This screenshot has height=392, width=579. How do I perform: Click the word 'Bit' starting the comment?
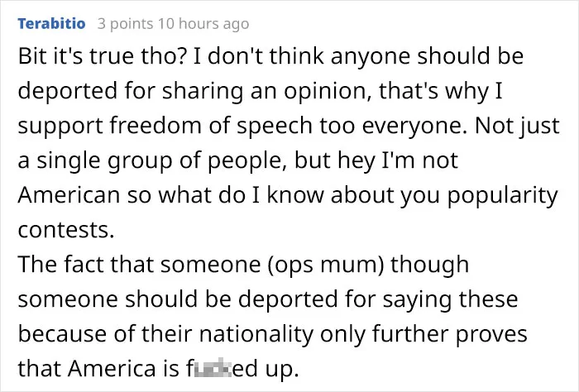(x=31, y=56)
